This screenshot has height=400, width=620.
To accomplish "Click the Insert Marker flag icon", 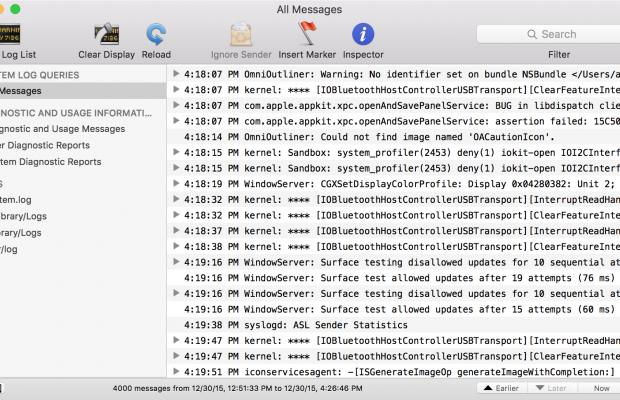I will tap(307, 36).
